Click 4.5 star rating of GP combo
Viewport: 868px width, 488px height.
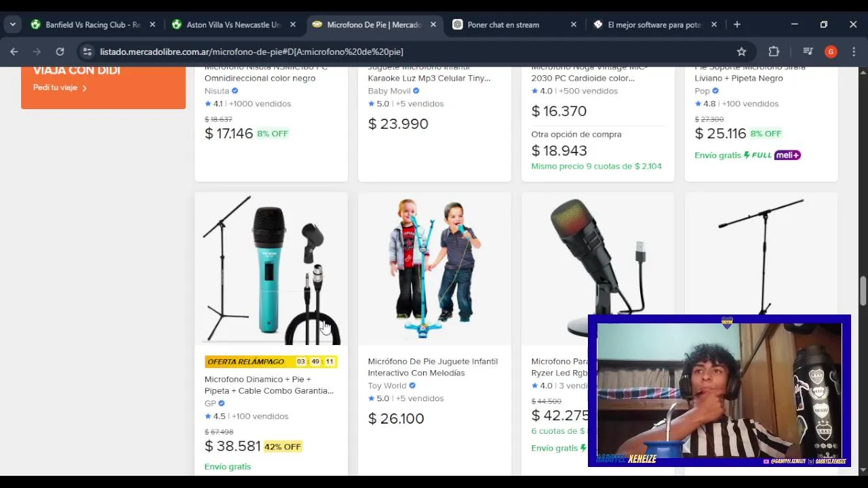214,416
